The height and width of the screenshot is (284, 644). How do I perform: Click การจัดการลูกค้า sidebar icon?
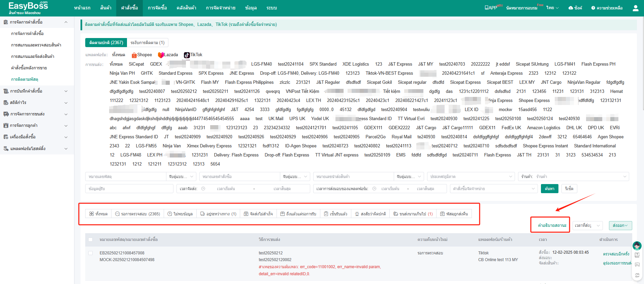click(x=6, y=126)
